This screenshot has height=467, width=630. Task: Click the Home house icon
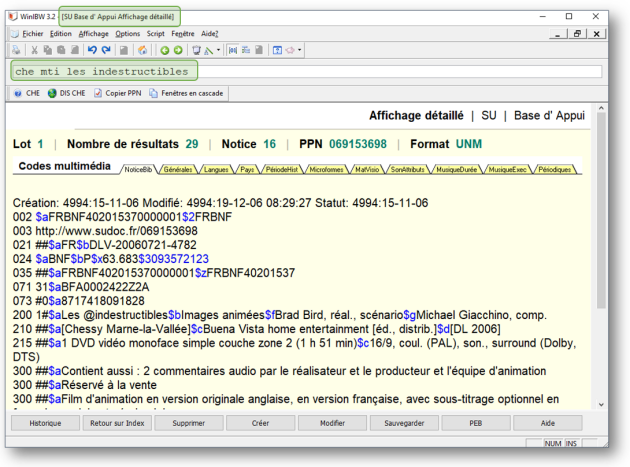point(142,50)
